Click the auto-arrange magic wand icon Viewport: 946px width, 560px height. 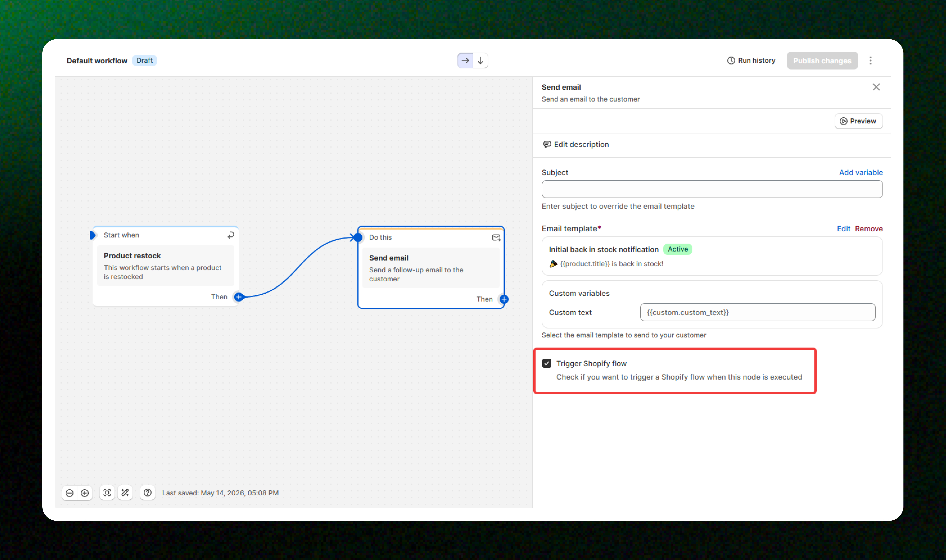(125, 493)
